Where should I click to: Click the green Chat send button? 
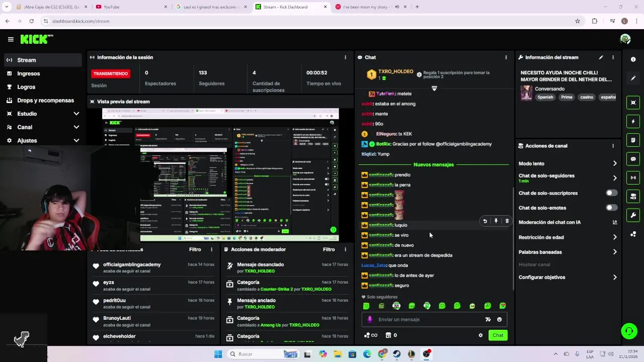(x=498, y=335)
